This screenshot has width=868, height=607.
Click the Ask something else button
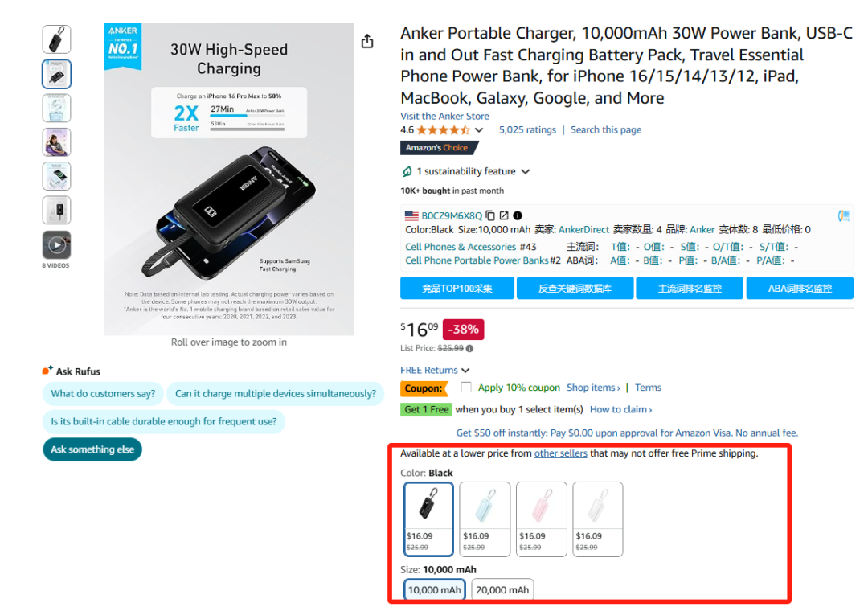point(92,449)
